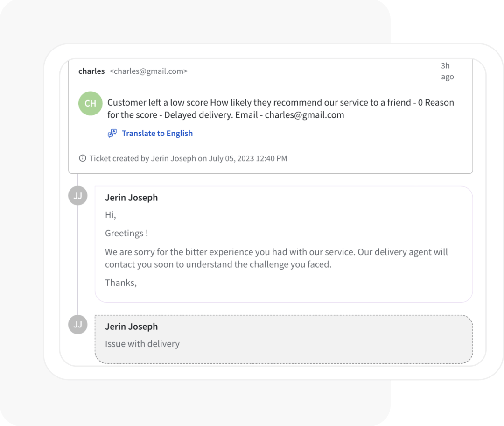Click the JJ avatar beside the delivery note
The width and height of the screenshot is (504, 426).
pyautogui.click(x=78, y=325)
